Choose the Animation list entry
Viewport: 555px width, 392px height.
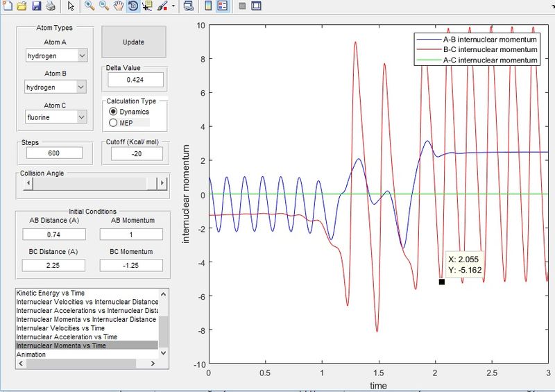(x=31, y=354)
